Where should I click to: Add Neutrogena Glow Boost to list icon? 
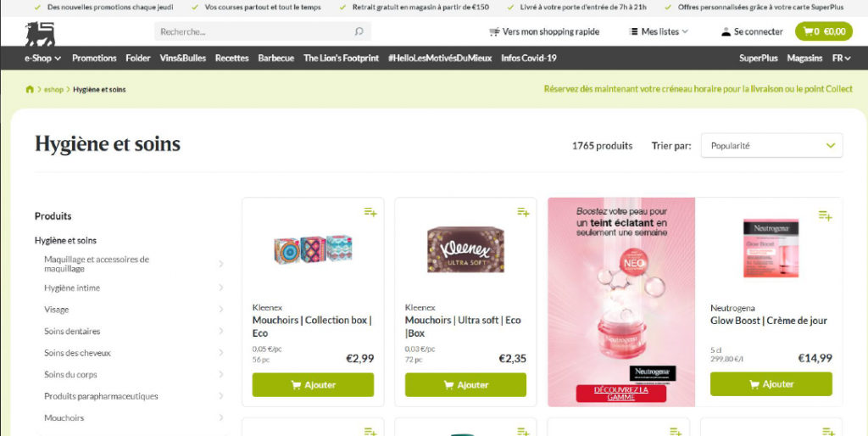click(825, 215)
